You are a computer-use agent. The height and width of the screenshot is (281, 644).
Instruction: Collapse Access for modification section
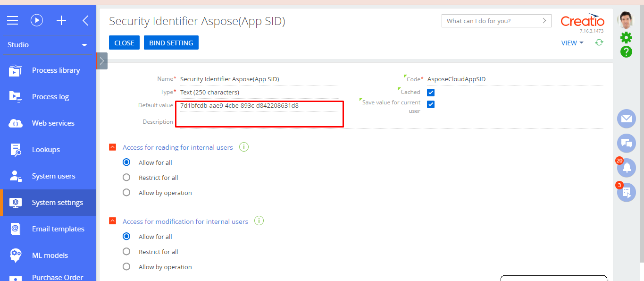click(x=112, y=221)
